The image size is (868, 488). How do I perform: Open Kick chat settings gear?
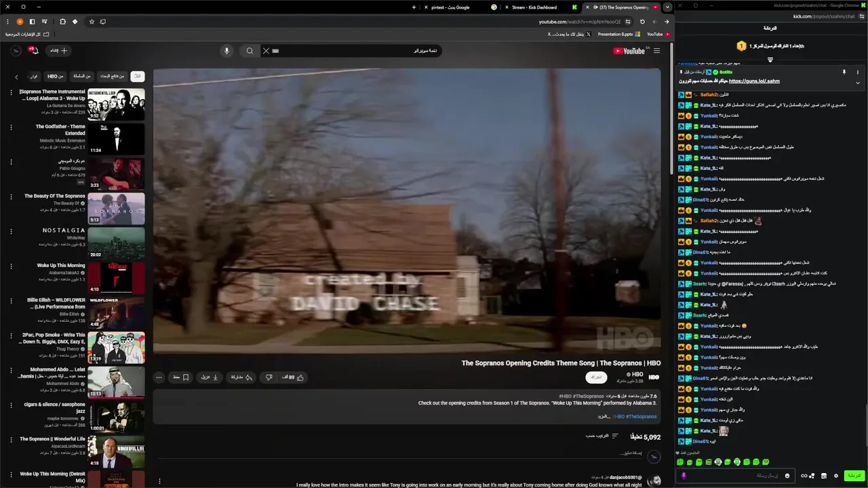[x=836, y=476]
